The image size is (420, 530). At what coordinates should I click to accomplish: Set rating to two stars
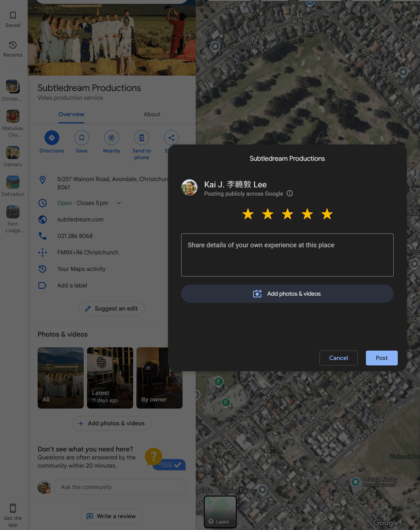pyautogui.click(x=268, y=214)
